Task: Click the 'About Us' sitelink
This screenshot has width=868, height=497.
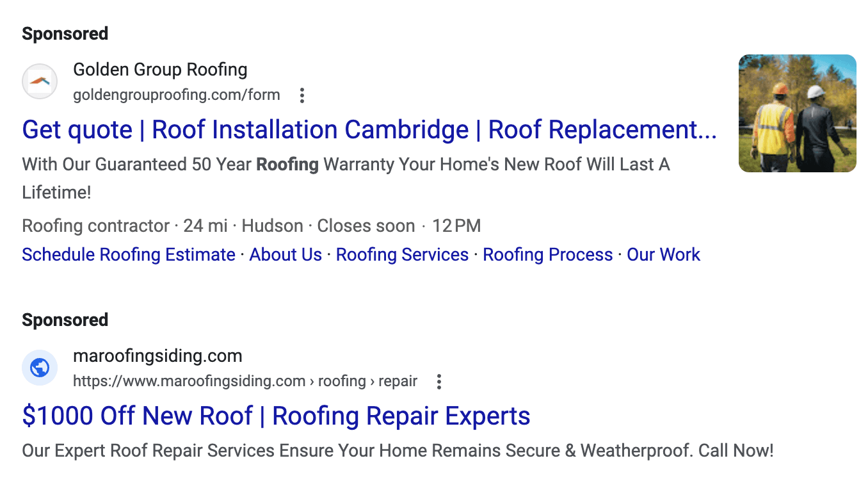Action: coord(285,254)
